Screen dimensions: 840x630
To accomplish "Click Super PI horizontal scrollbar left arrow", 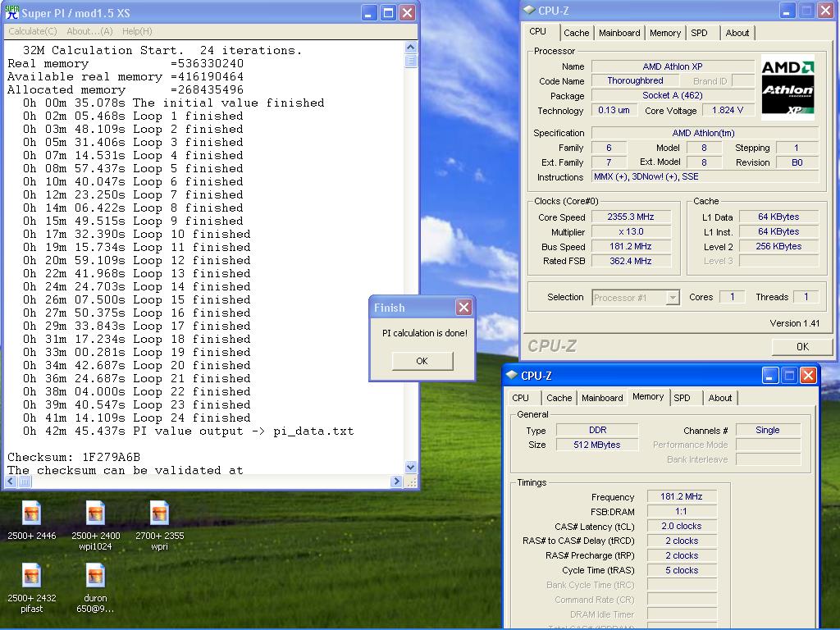I will point(10,482).
